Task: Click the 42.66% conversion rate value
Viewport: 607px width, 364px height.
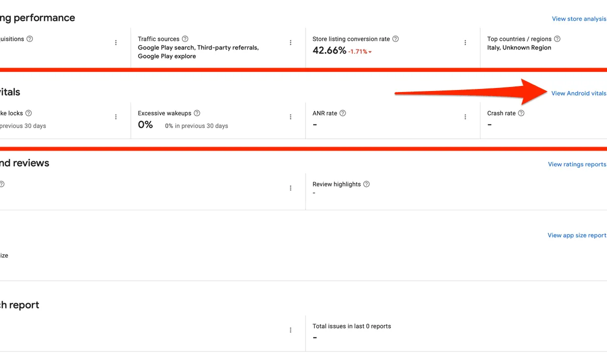Action: [x=329, y=51]
